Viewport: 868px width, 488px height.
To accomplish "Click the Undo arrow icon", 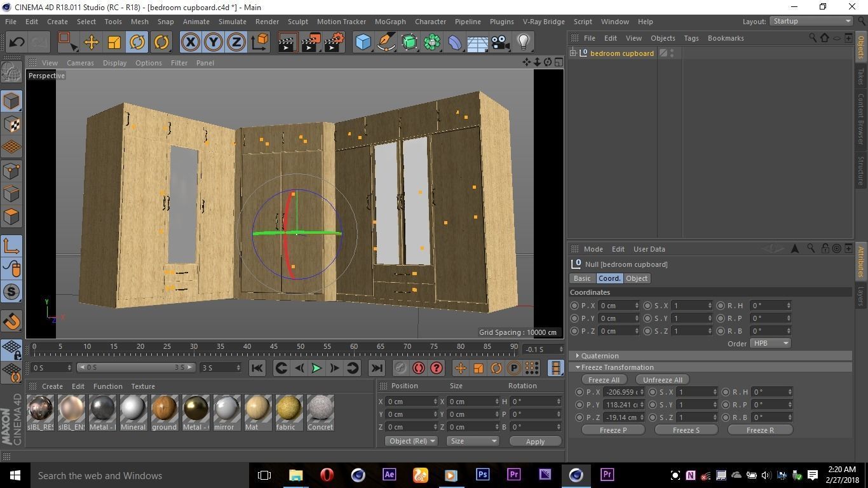I will pos(17,43).
